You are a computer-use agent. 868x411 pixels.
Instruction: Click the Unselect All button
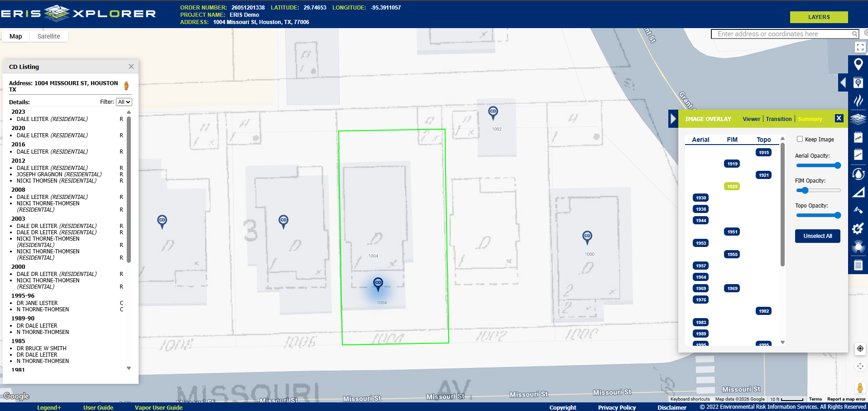click(x=817, y=236)
